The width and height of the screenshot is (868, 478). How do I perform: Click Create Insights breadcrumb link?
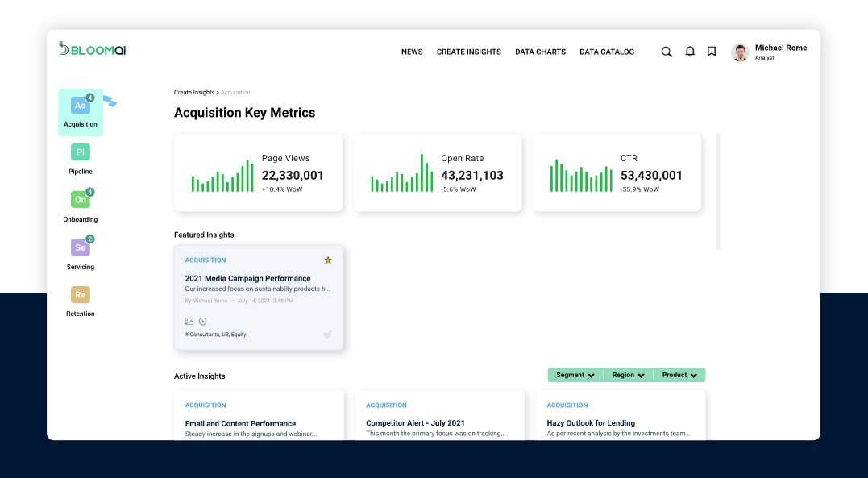[193, 93]
